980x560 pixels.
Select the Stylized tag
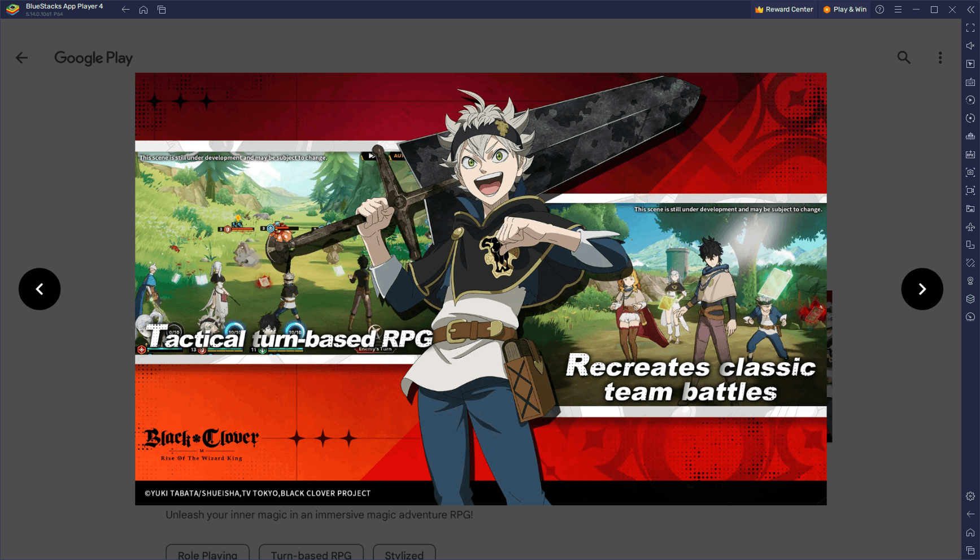pyautogui.click(x=404, y=553)
